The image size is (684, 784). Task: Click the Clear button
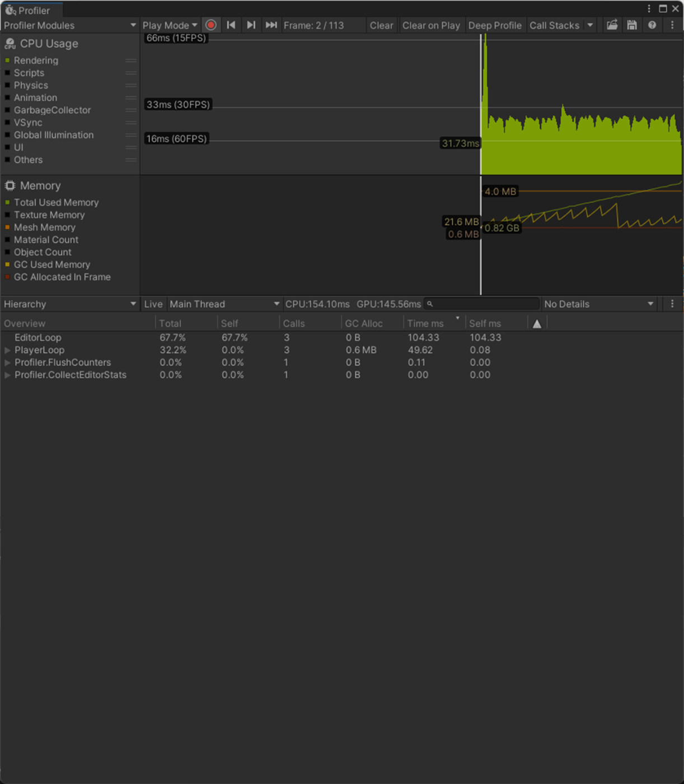tap(382, 25)
